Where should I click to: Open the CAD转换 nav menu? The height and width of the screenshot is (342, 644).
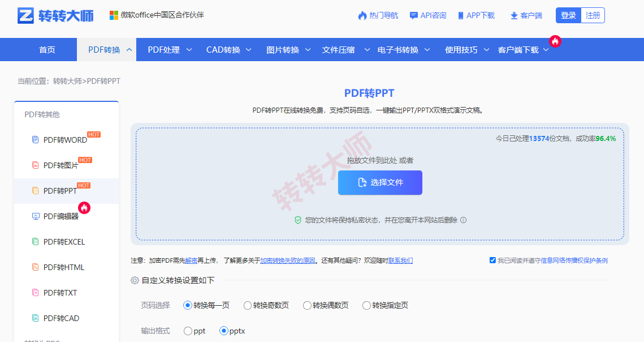[223, 50]
